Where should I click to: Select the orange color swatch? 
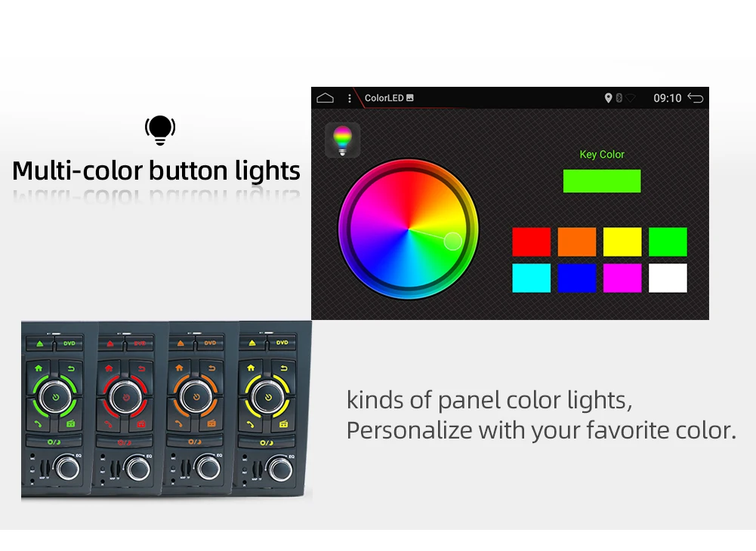tap(577, 242)
